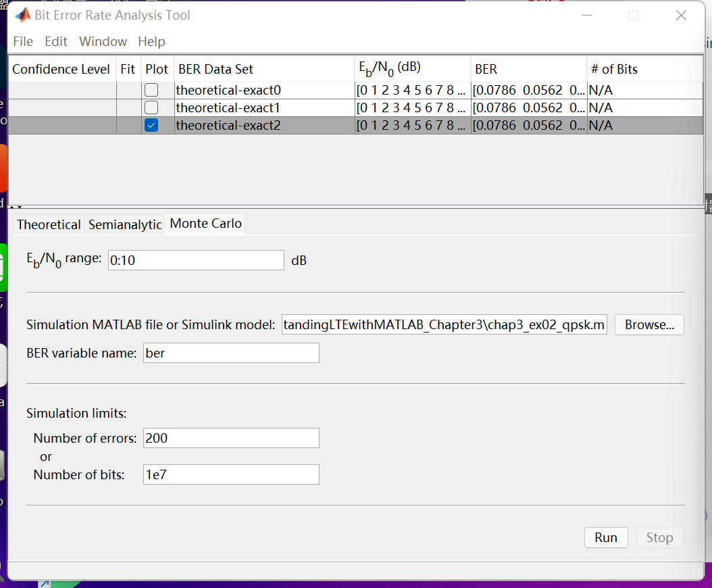The height and width of the screenshot is (588, 712).
Task: Close the Bit Error Rate Analysis Tool window
Action: click(x=681, y=16)
